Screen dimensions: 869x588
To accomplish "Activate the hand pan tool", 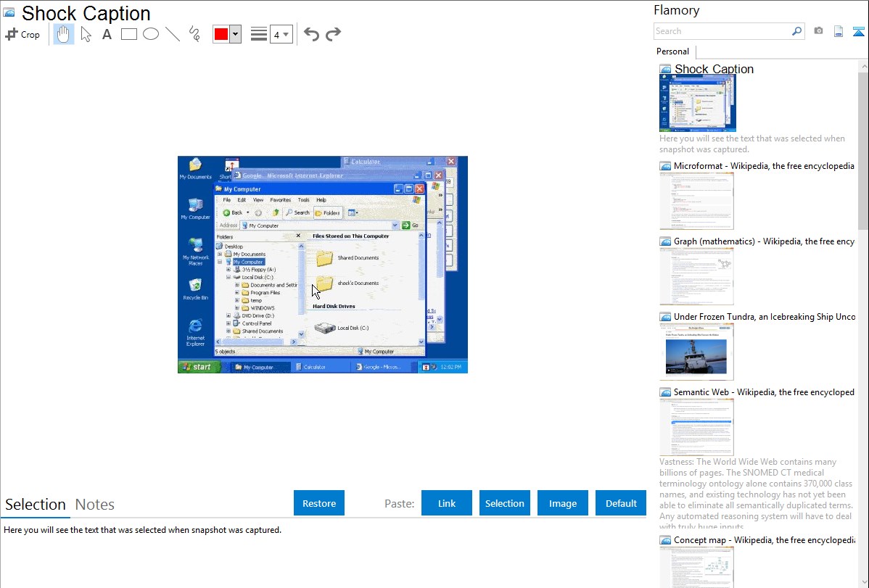I will pos(63,34).
